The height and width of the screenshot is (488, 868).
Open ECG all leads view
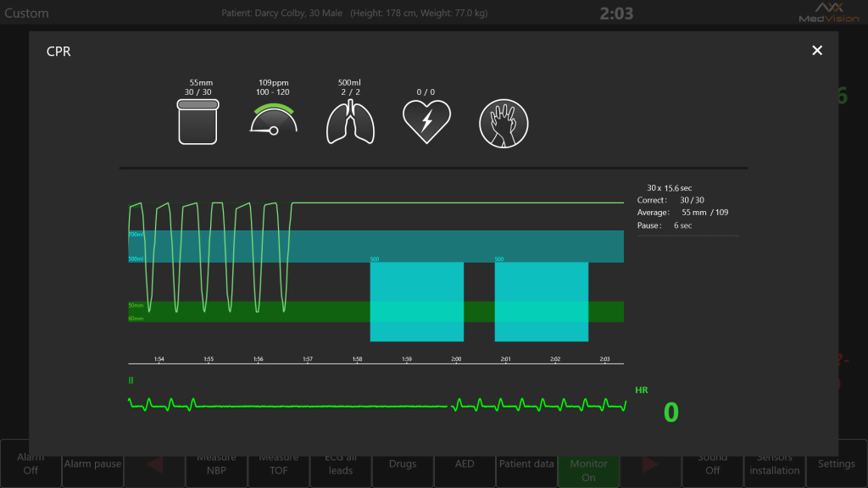coord(341,463)
